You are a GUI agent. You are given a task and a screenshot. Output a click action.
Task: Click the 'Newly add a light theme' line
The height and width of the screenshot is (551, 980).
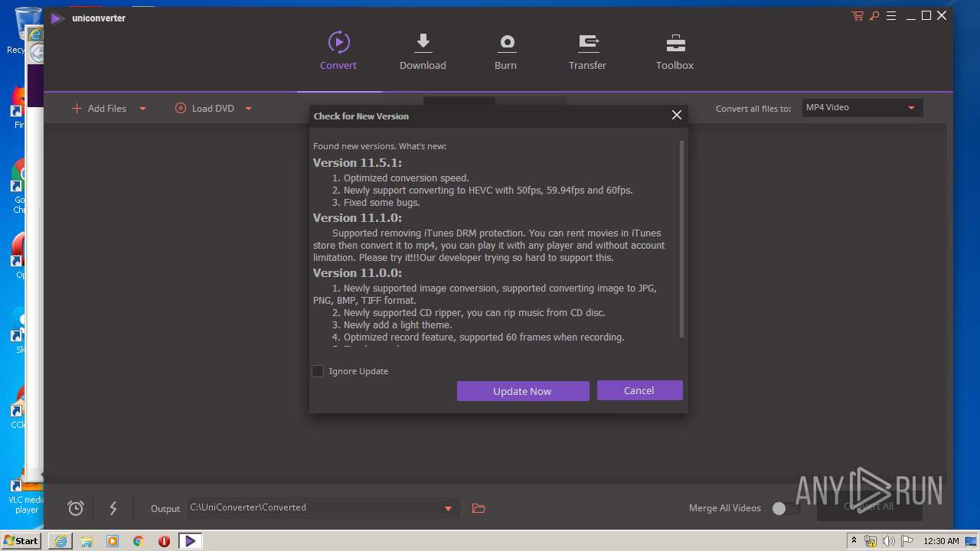(x=392, y=325)
